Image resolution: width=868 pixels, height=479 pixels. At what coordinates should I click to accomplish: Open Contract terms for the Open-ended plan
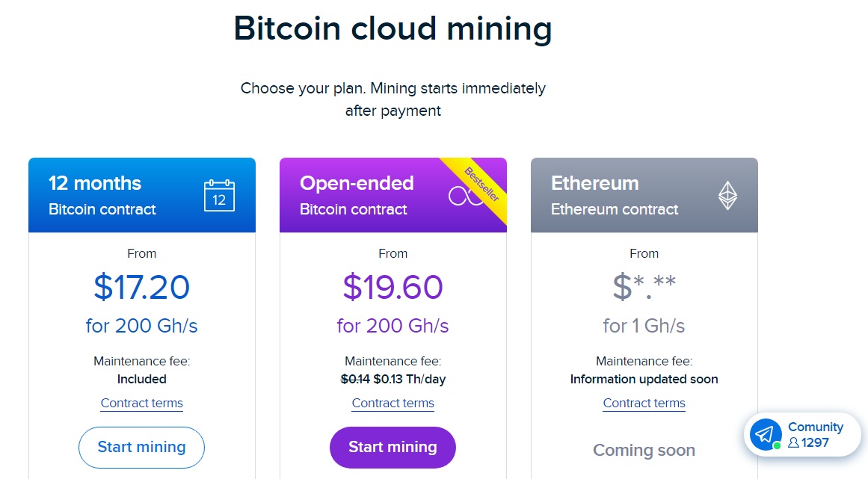pyautogui.click(x=393, y=404)
